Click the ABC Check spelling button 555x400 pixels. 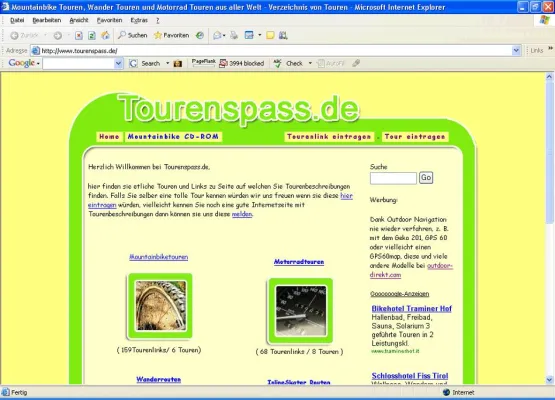coord(288,63)
